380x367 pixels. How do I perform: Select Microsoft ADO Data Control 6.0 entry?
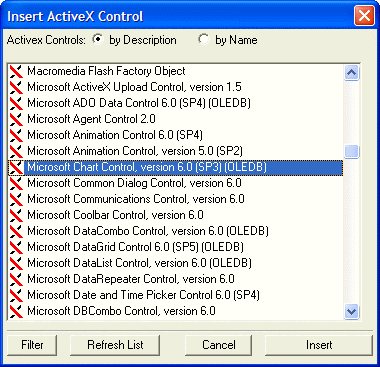139,103
